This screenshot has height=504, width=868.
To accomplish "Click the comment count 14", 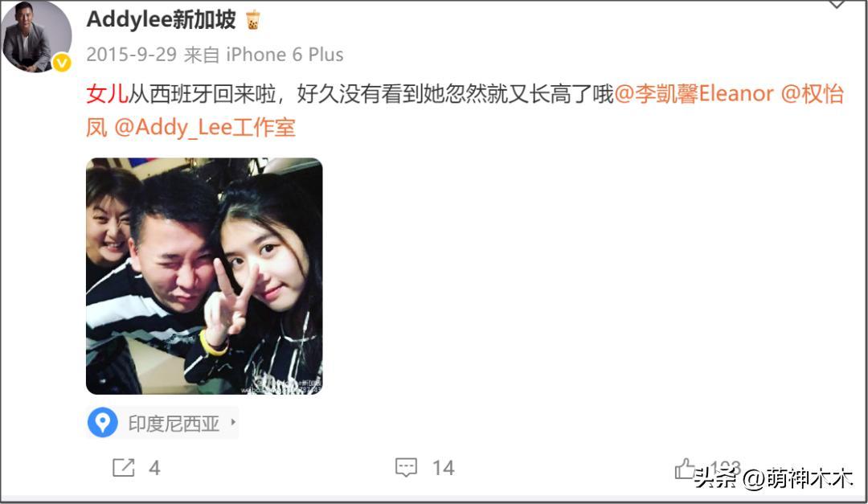I will (x=444, y=468).
